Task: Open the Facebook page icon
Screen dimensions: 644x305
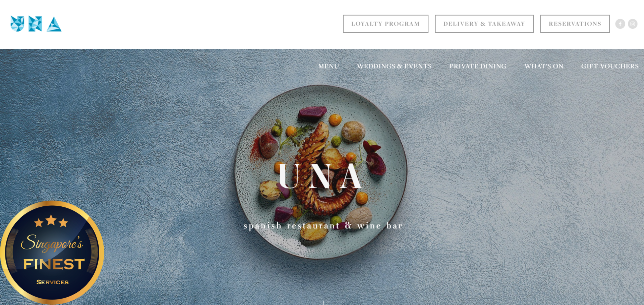Action: tap(620, 24)
